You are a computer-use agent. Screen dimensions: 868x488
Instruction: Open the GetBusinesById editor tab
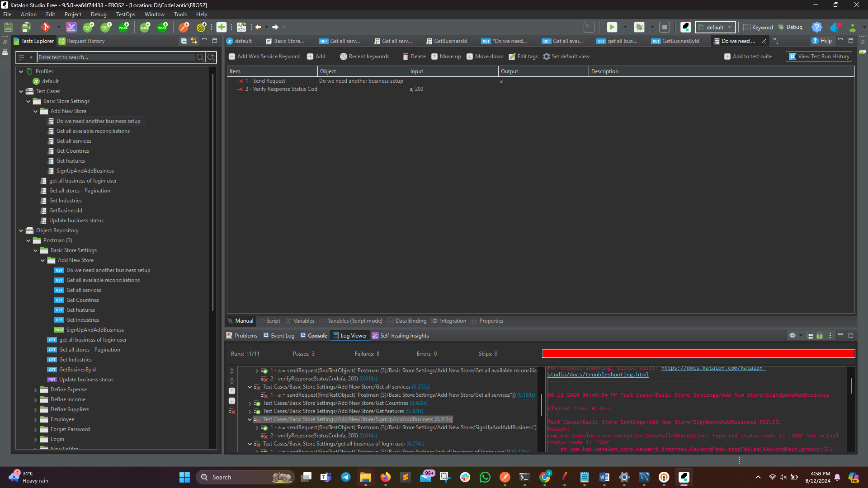675,41
